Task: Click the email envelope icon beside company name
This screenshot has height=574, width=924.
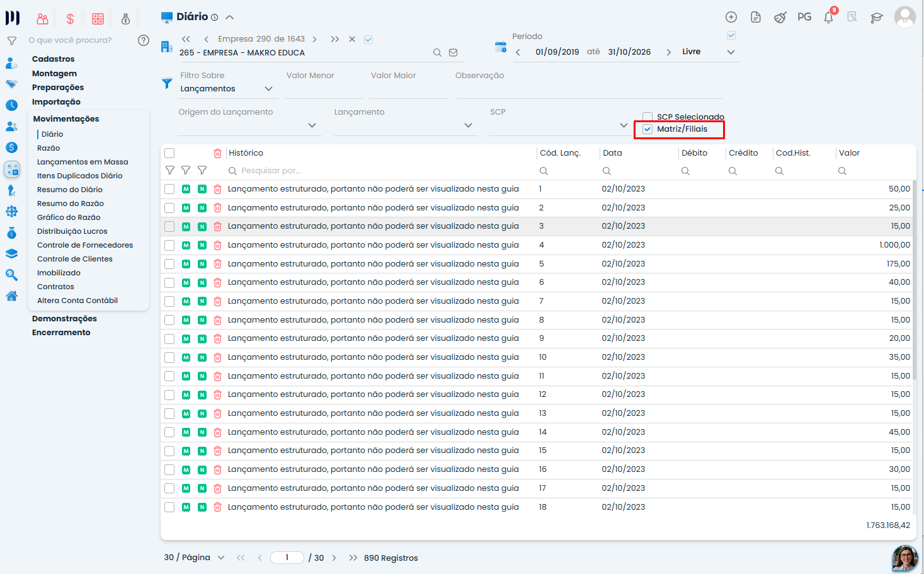Action: (x=453, y=53)
